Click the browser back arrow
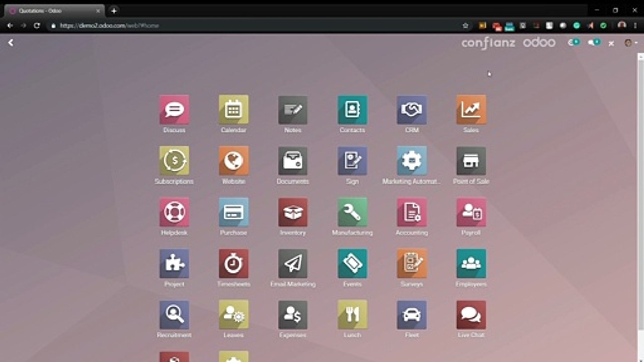644x362 pixels. tap(10, 25)
